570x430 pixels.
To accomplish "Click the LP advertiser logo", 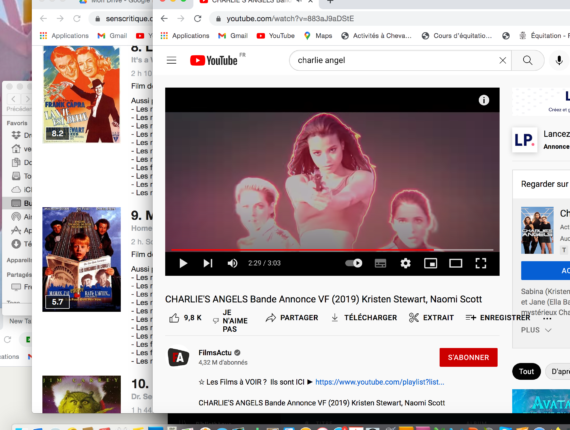I will tap(524, 140).
